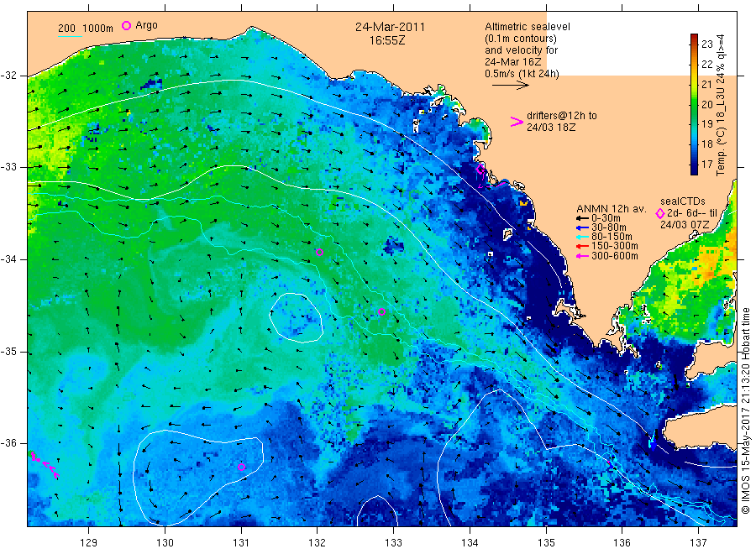Click the 'drifters@12h to' label
756x554 pixels.
(x=562, y=116)
